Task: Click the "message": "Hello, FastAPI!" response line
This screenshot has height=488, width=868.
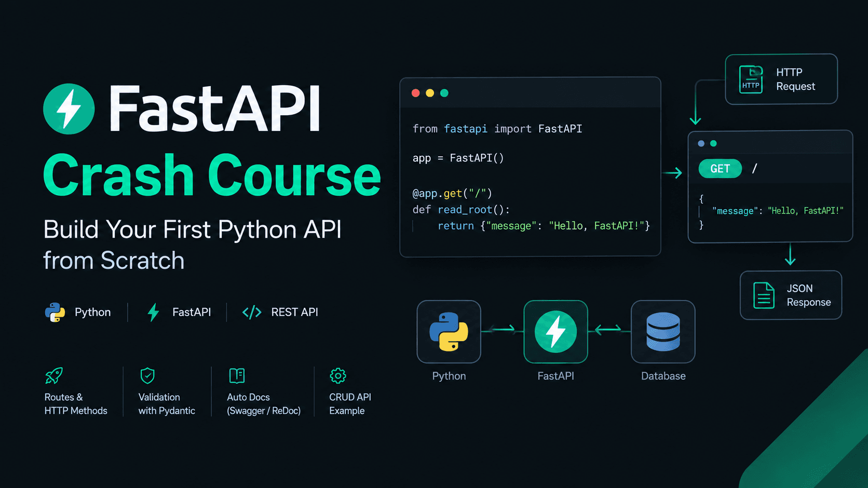Action: tap(778, 211)
